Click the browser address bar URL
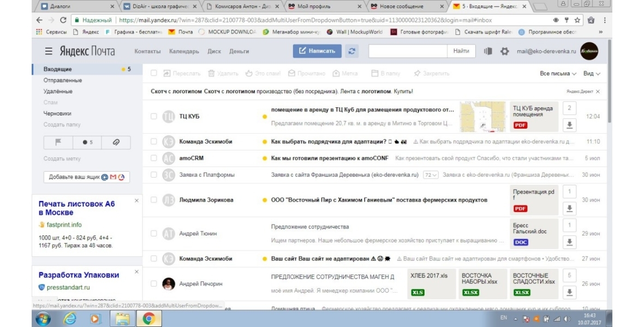Screen dimensions: 644x327 point(306,20)
